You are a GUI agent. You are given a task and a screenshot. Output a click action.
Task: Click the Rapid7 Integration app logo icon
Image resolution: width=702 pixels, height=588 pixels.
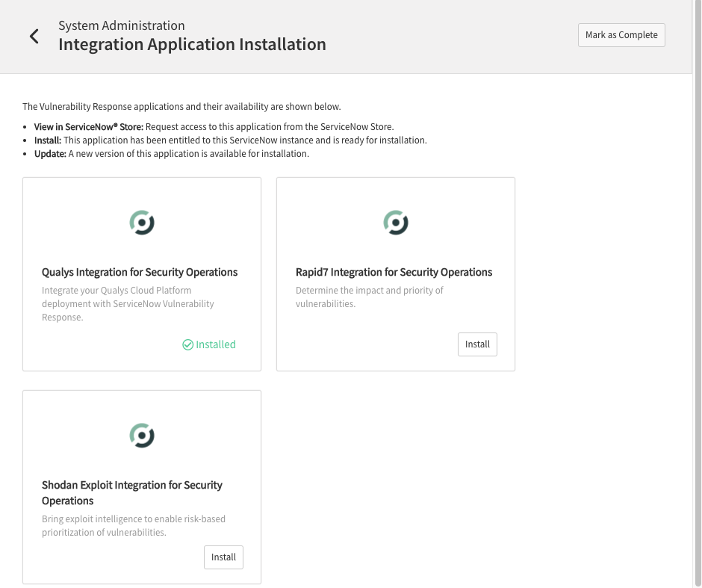click(x=396, y=223)
